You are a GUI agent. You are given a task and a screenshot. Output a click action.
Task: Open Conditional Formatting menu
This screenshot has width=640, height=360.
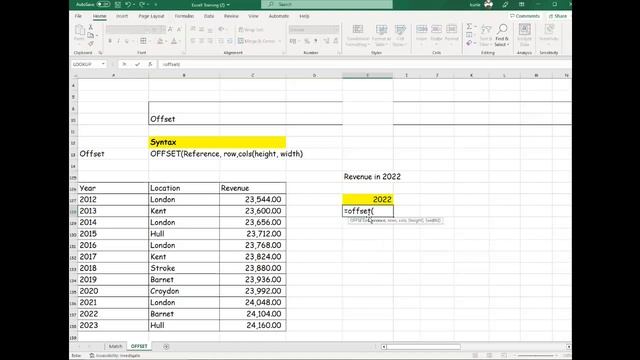point(358,35)
